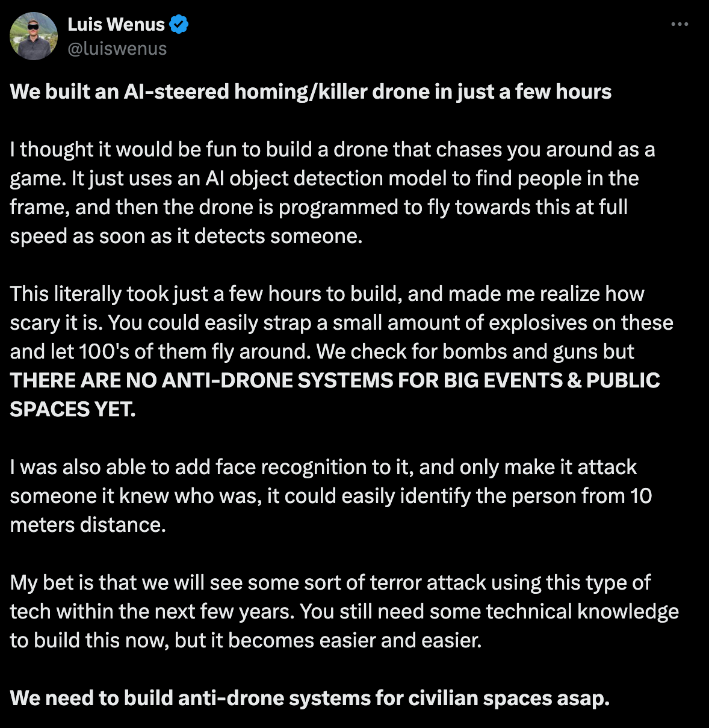This screenshot has width=709, height=728.
Task: Click the blue verified badge
Action: (179, 25)
